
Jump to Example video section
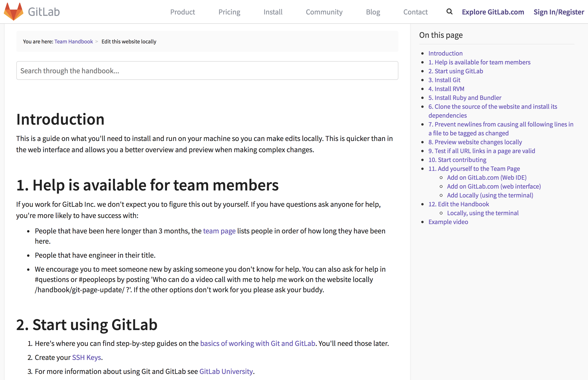point(448,222)
